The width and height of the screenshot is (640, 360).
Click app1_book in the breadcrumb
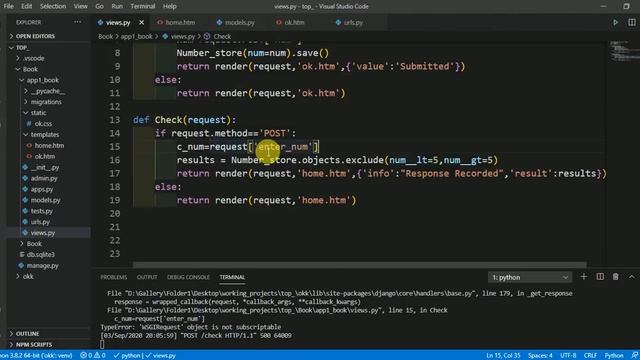click(136, 36)
